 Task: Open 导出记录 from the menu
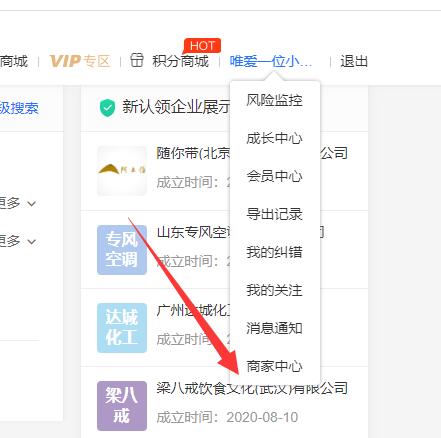275,214
